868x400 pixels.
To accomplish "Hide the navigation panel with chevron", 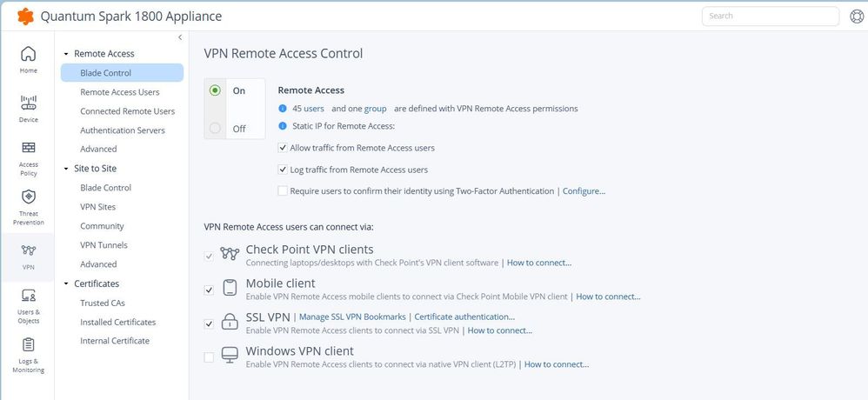I will [180, 37].
